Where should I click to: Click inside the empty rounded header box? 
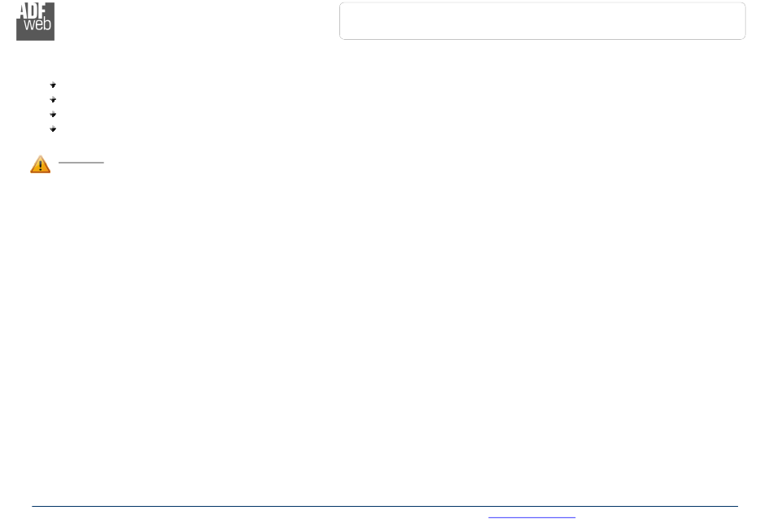[542, 20]
